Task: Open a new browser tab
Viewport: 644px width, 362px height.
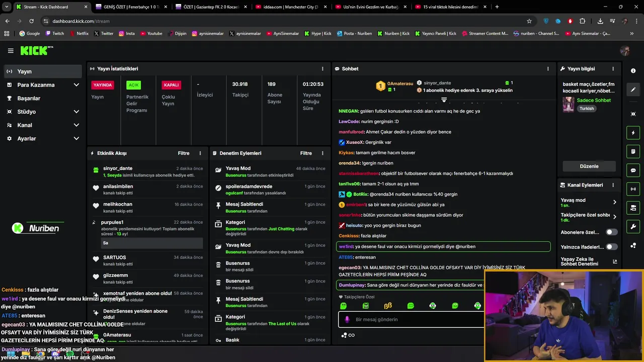Action: point(497,7)
